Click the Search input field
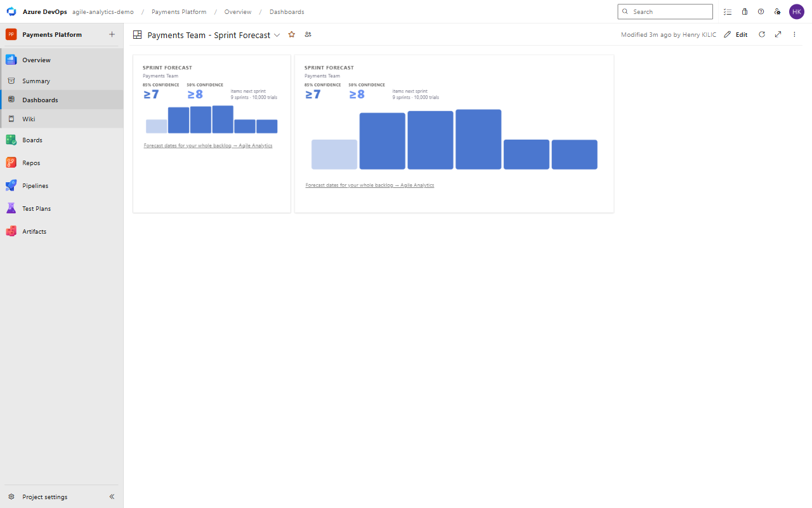This screenshot has width=812, height=508. (x=665, y=11)
